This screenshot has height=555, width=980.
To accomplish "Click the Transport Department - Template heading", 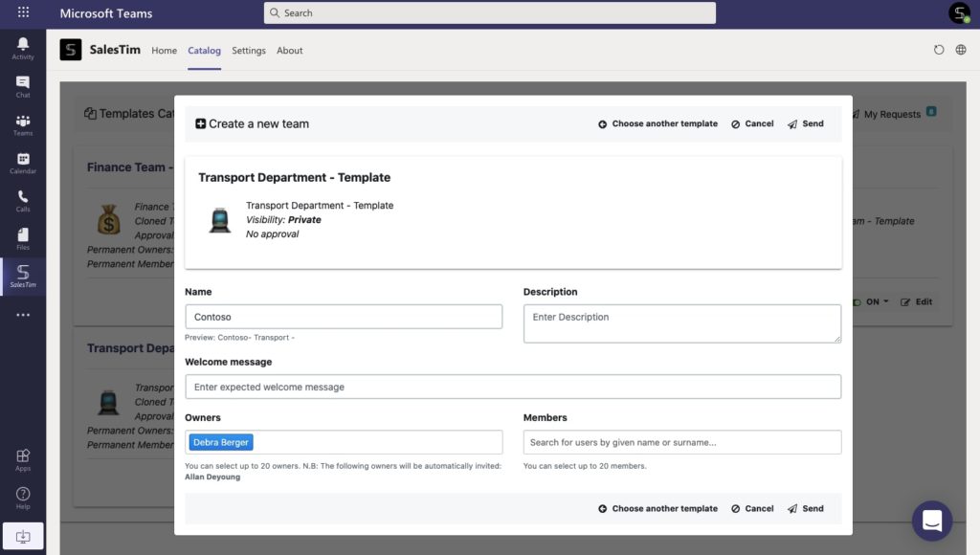I will (x=295, y=177).
